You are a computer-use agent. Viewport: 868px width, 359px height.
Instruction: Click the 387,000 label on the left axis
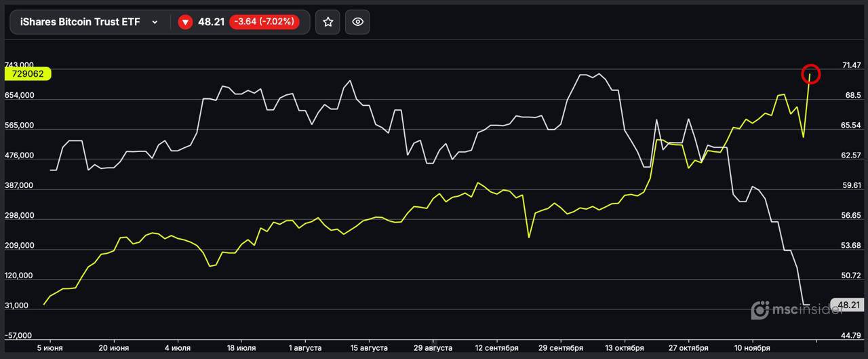pyautogui.click(x=20, y=185)
